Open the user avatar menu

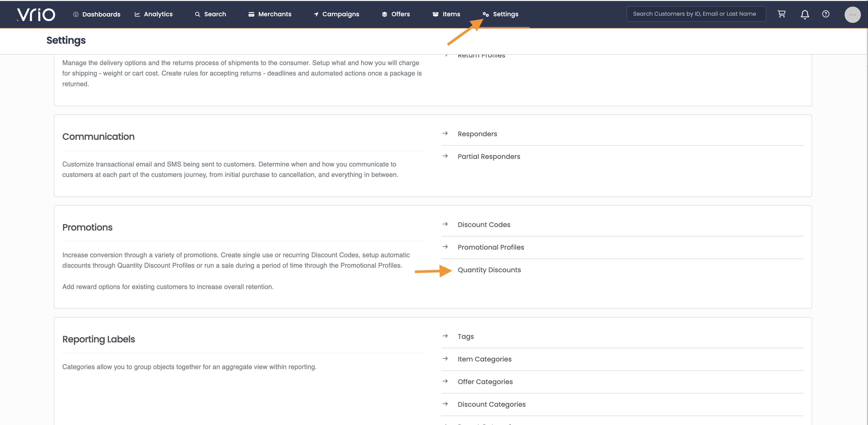tap(852, 14)
